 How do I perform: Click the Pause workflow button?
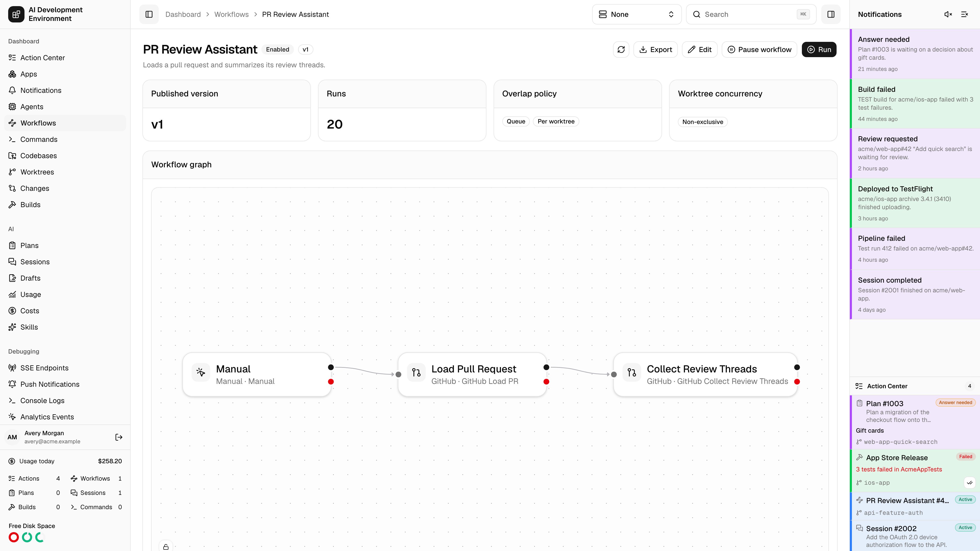coord(759,49)
